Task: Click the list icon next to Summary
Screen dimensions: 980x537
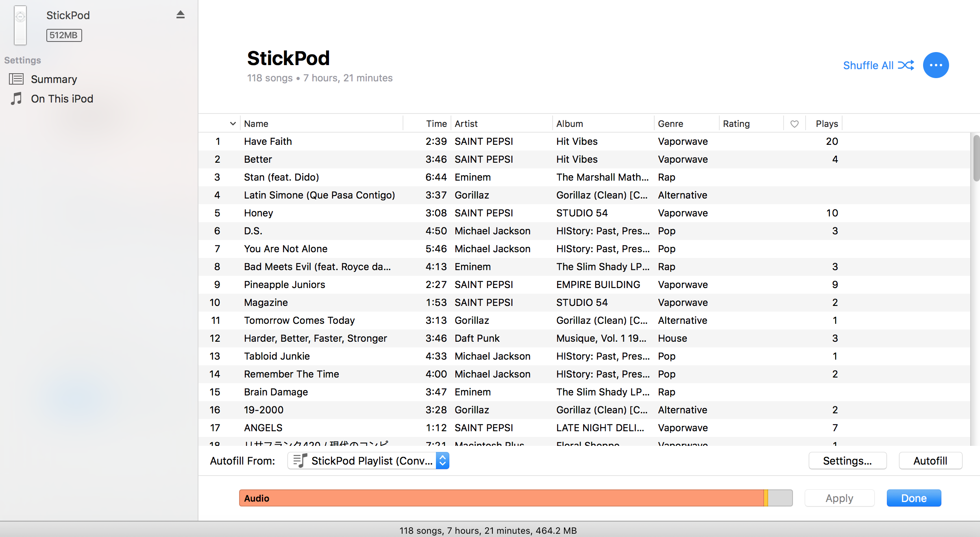Action: pyautogui.click(x=16, y=79)
